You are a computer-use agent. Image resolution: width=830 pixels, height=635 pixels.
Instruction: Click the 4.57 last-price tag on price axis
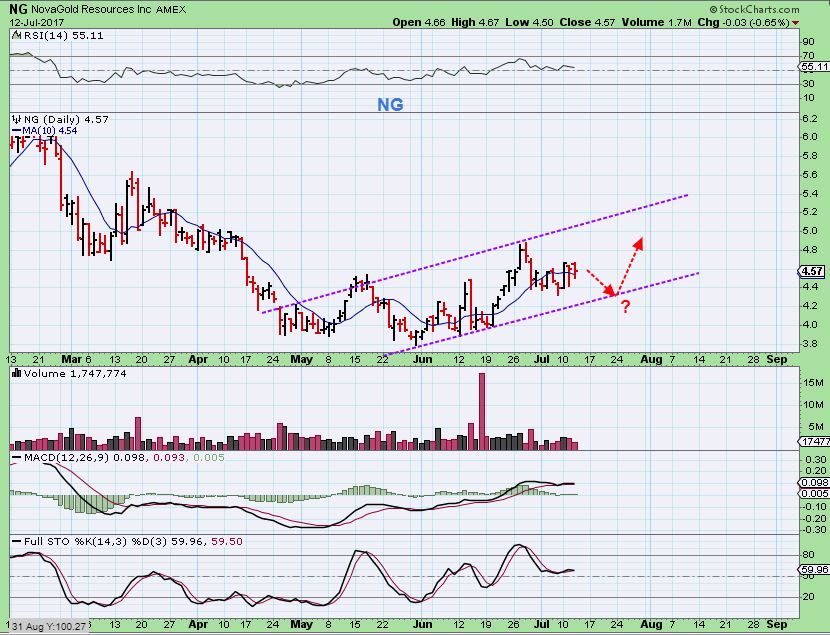(x=813, y=271)
